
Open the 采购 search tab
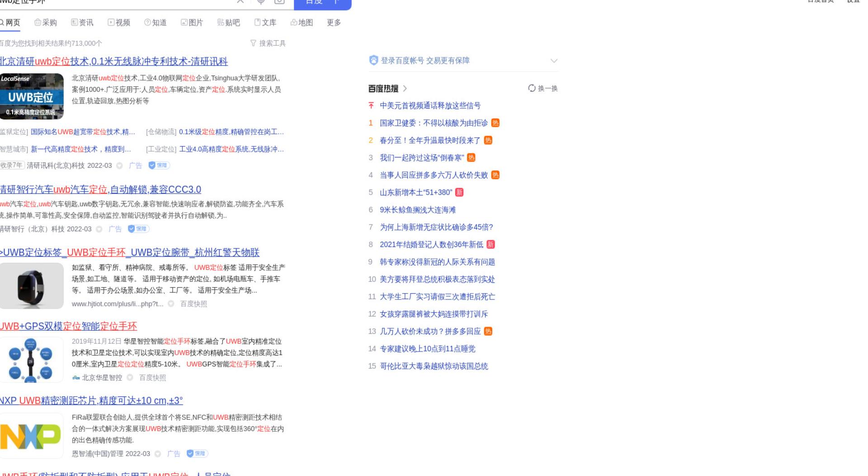(x=46, y=23)
